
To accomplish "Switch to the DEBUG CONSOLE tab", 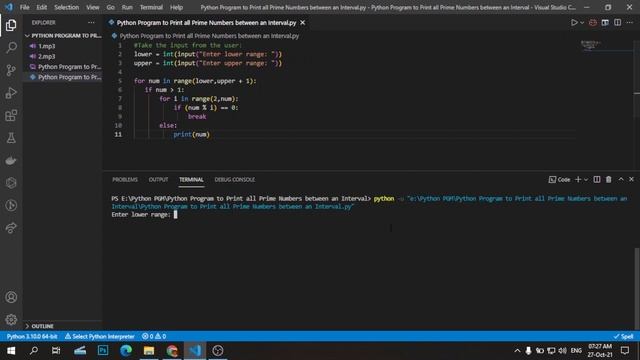I will (235, 180).
